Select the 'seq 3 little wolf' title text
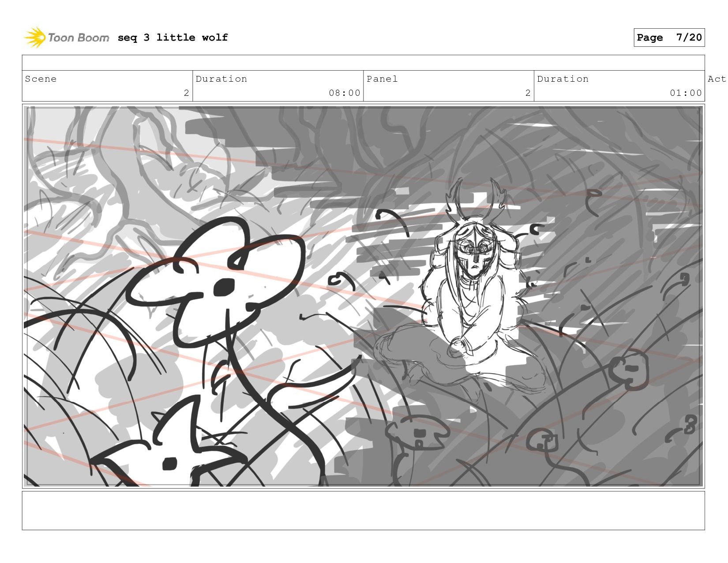Image resolution: width=728 pixels, height=563 pixels. (x=173, y=38)
